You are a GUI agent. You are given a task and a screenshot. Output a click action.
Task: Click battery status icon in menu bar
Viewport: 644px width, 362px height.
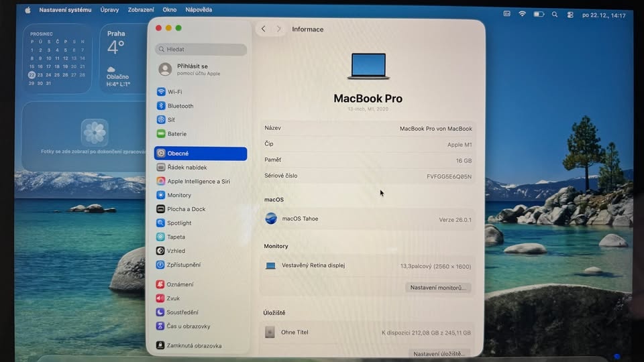539,14
